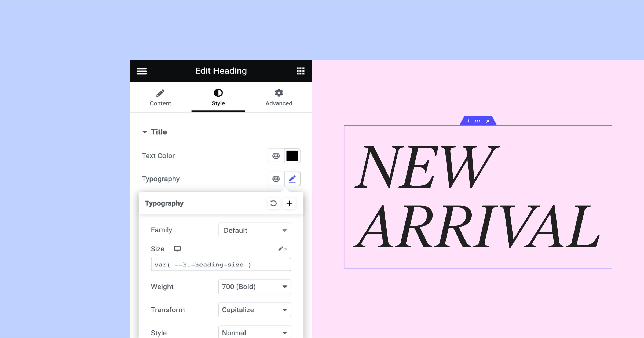
Task: Click the reset/undo icon in Typography panel
Action: pyautogui.click(x=273, y=203)
